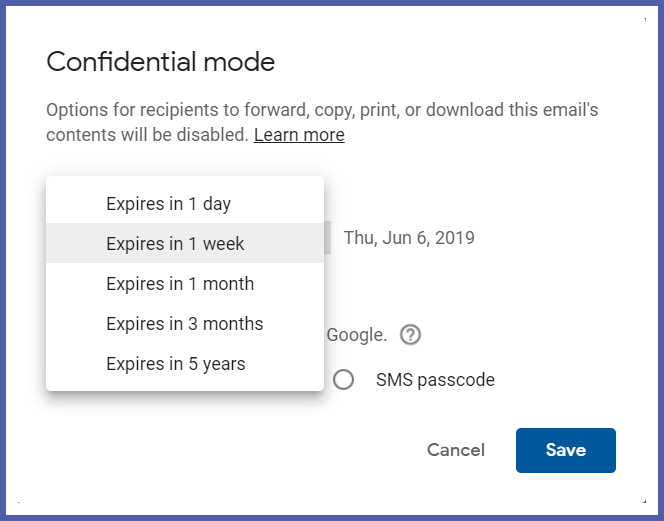Select Expires in 1 day

(x=168, y=204)
